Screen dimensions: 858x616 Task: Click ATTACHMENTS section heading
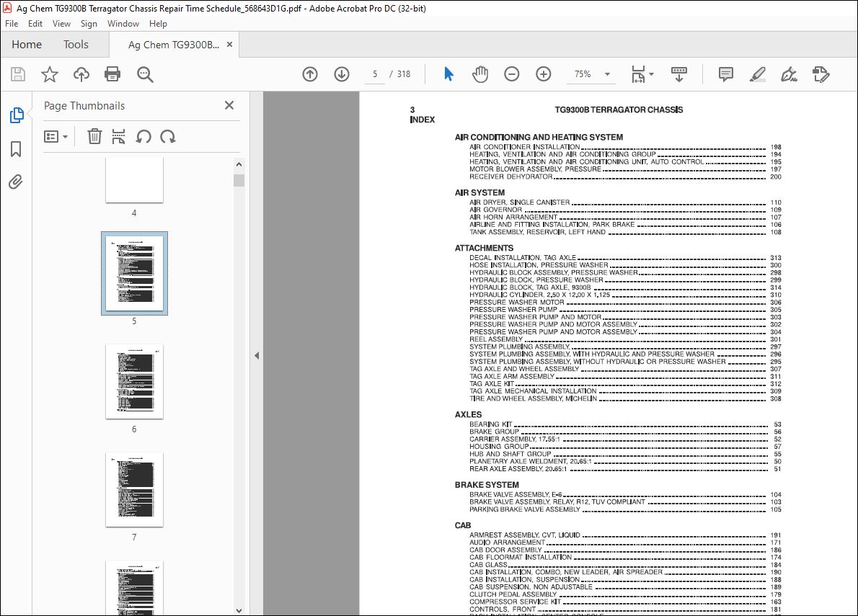tap(485, 248)
